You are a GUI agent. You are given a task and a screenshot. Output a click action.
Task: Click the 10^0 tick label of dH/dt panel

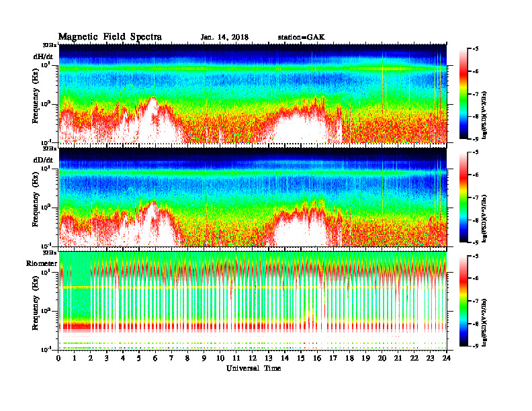pyautogui.click(x=46, y=103)
